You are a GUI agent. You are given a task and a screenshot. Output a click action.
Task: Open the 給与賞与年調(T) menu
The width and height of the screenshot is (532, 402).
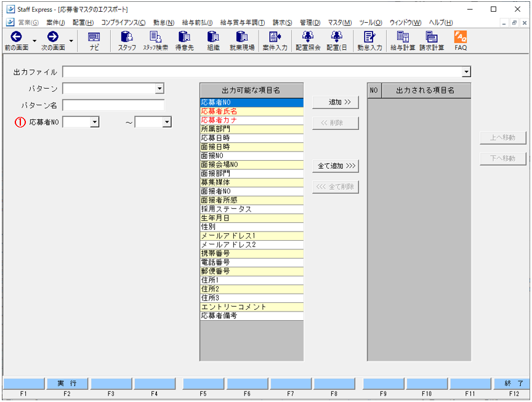(243, 23)
